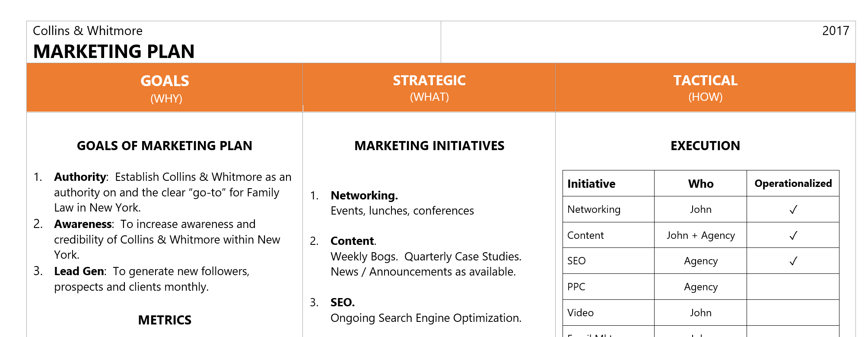Screen dimensions: 868x337
Task: Click the MARKETING PLAN title
Action: (x=114, y=51)
